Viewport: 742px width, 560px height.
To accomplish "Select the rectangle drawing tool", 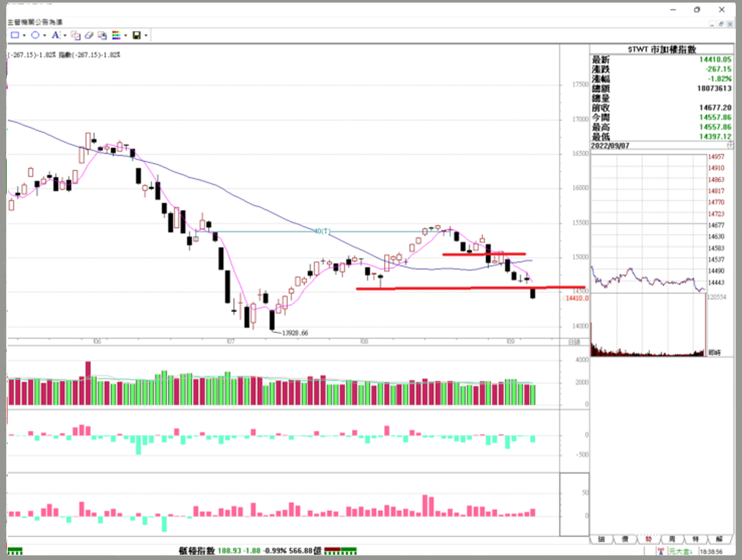I will [15, 35].
